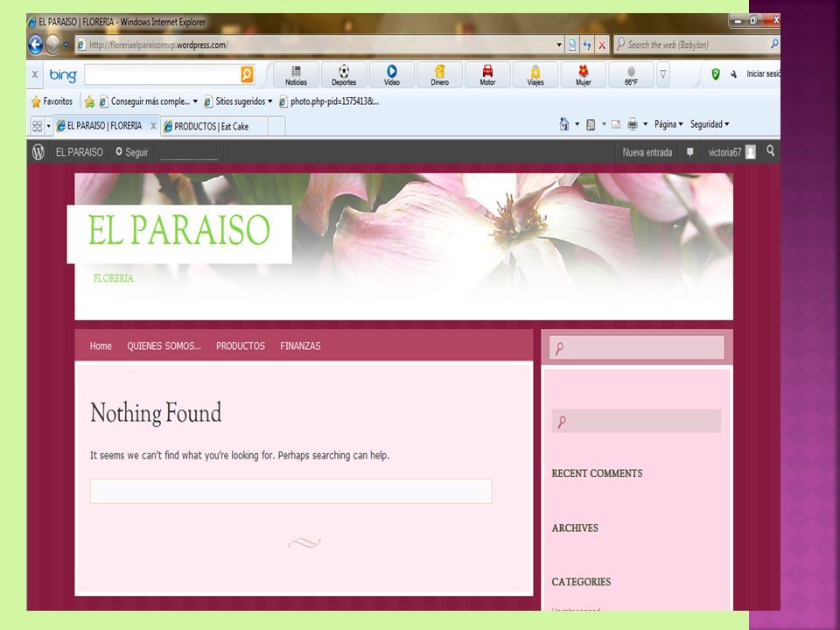The width and height of the screenshot is (840, 630).
Task: Click the 66°F weather button
Action: click(x=631, y=74)
